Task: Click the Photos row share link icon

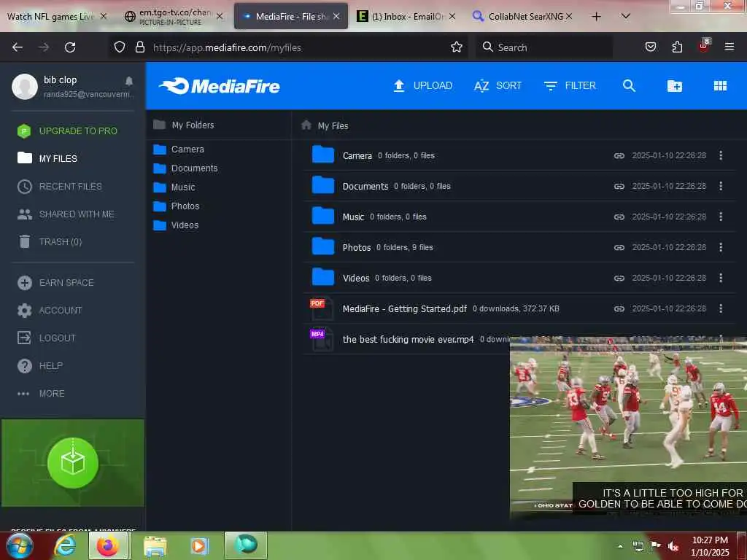Action: [619, 248]
